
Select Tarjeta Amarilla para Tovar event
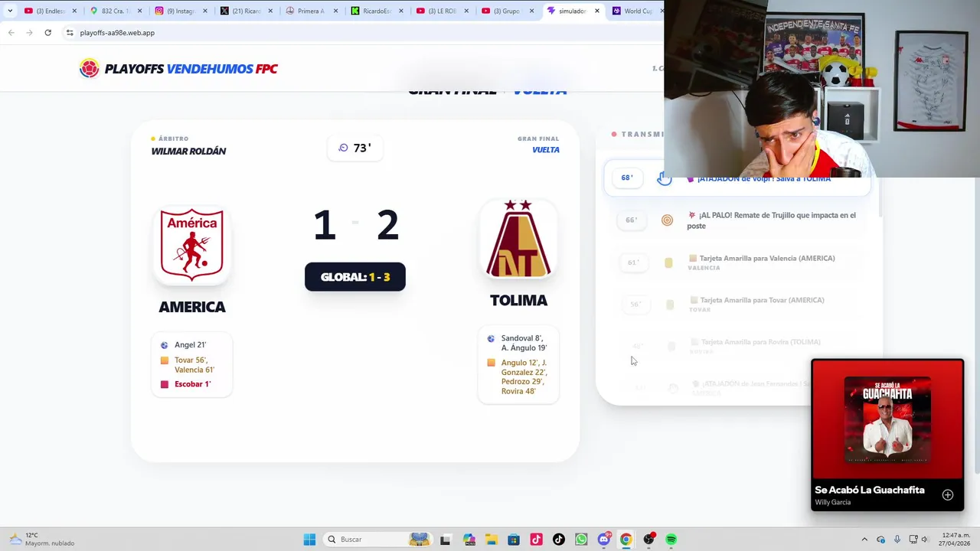point(762,300)
